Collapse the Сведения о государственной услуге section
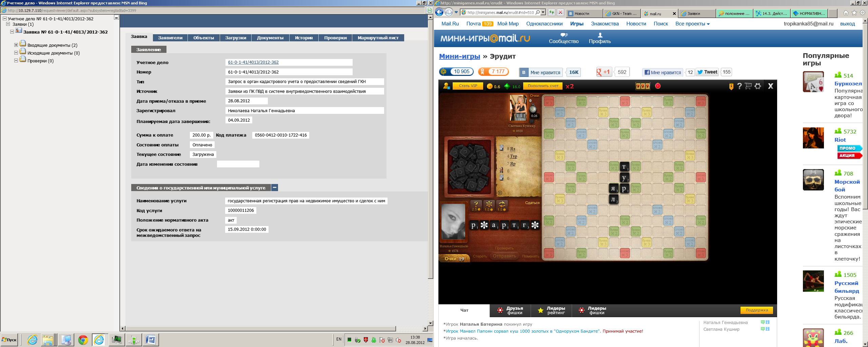 (275, 187)
